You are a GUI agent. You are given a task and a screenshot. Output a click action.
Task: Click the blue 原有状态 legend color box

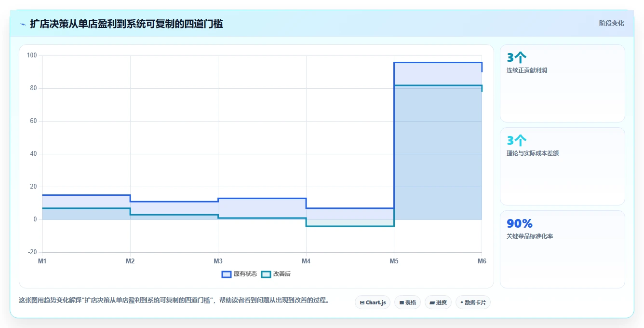(227, 274)
